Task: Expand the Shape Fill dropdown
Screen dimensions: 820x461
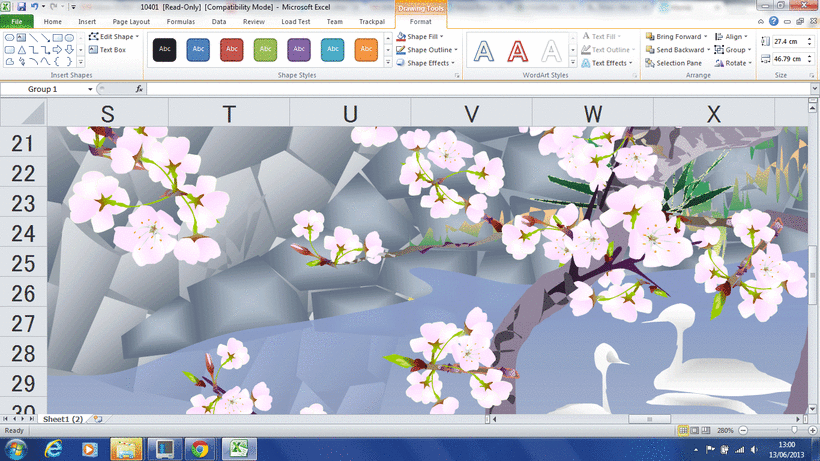Action: (456, 36)
